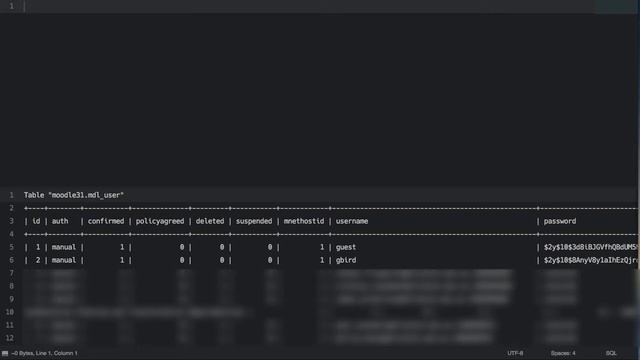Open the Spaces: 4 indentation menu
This screenshot has width=640, height=360.
point(563,353)
